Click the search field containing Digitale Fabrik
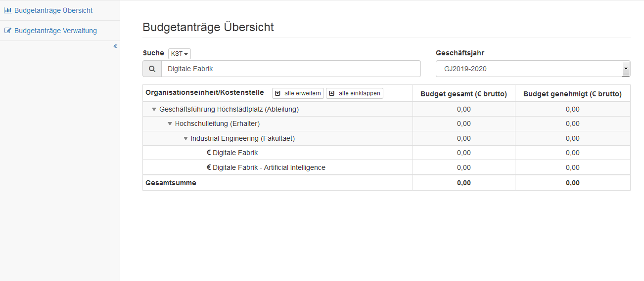The image size is (644, 281). 291,69
